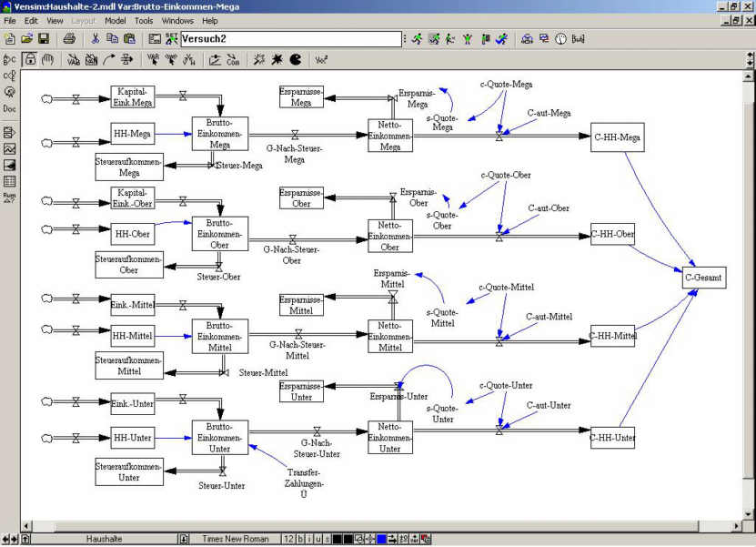Select the Arrow connector tool

(110, 60)
